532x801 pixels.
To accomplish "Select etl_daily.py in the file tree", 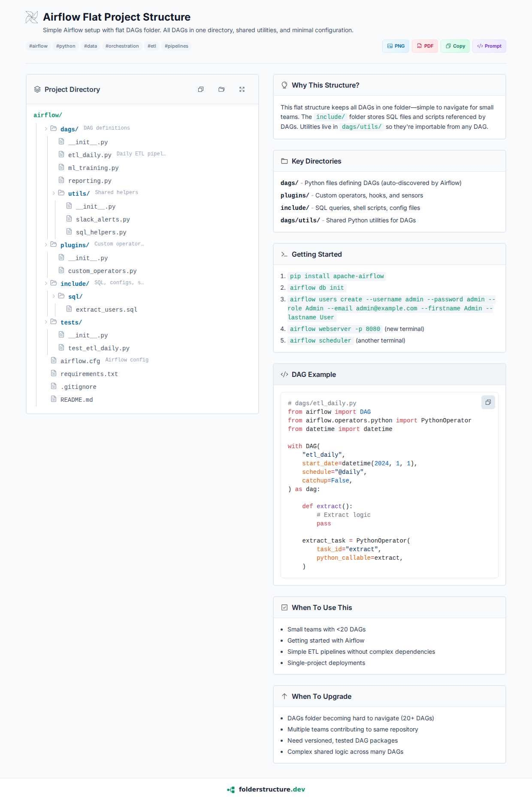I will 90,155.
